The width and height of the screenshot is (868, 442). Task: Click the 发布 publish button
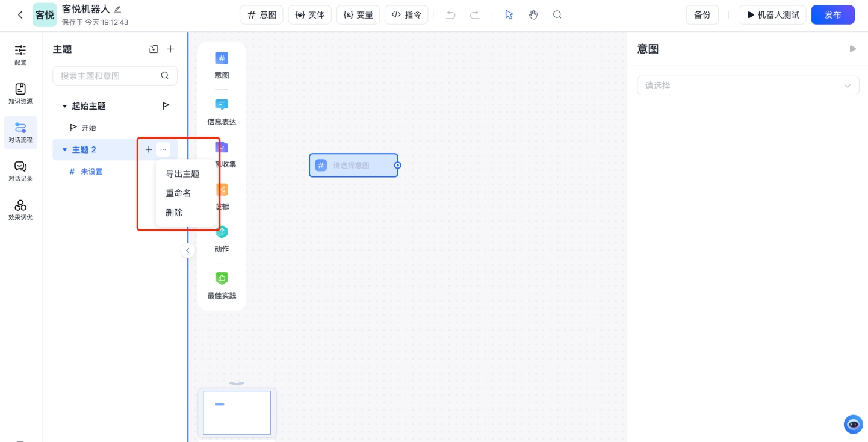tap(832, 15)
